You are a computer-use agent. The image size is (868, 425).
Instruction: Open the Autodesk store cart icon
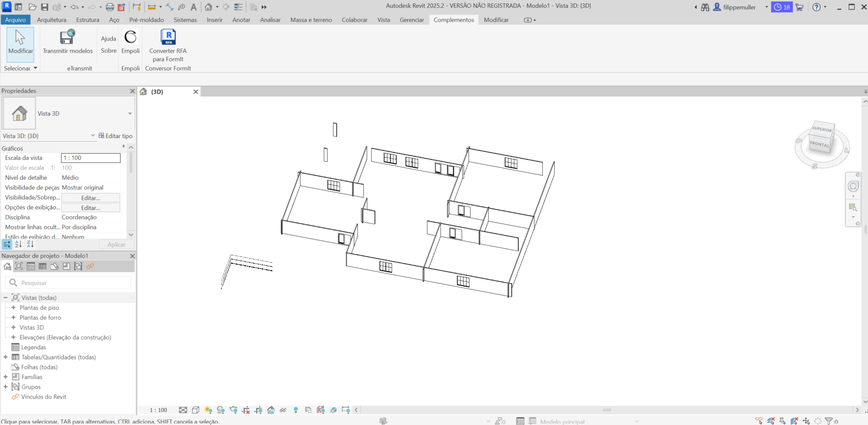pos(799,7)
